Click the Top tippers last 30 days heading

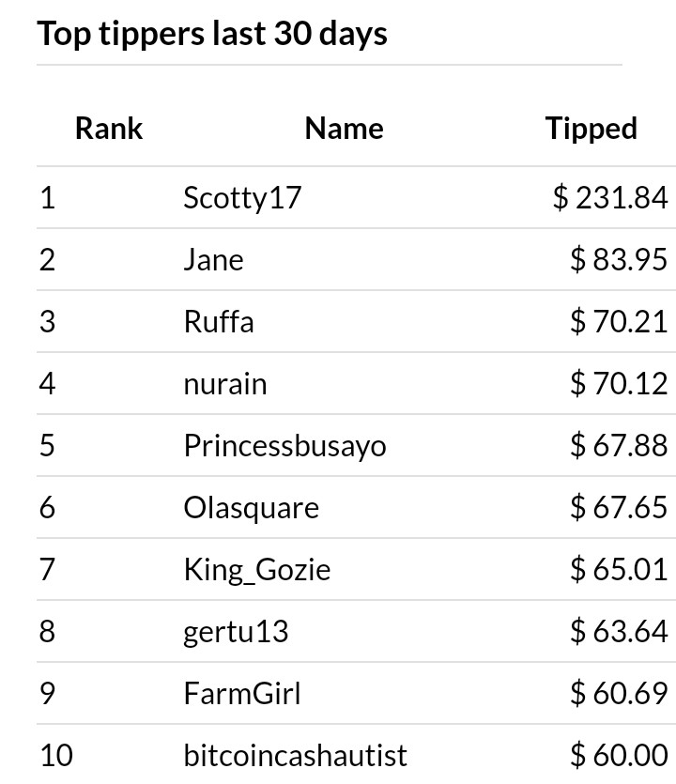[x=212, y=34]
